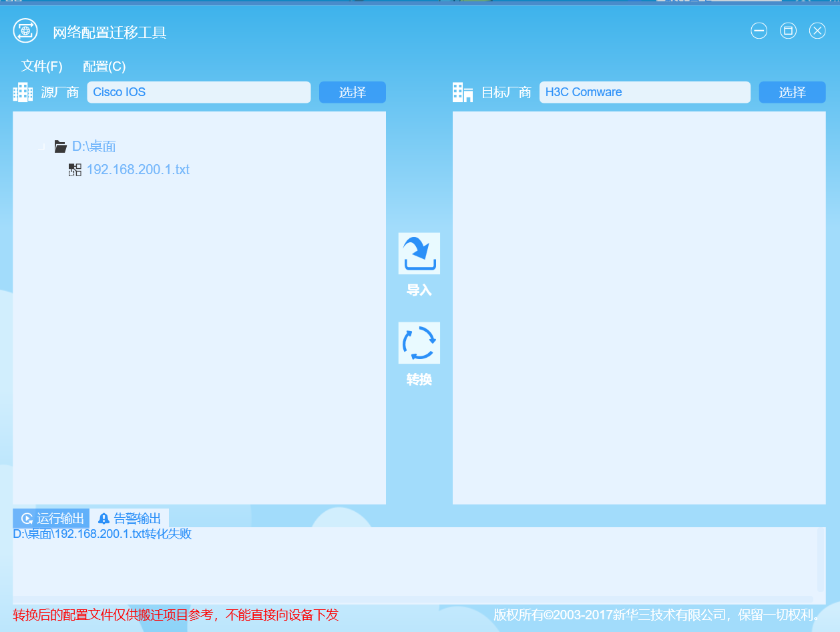Click the red conversion warning notice text
The width and height of the screenshot is (840, 632).
point(176,615)
